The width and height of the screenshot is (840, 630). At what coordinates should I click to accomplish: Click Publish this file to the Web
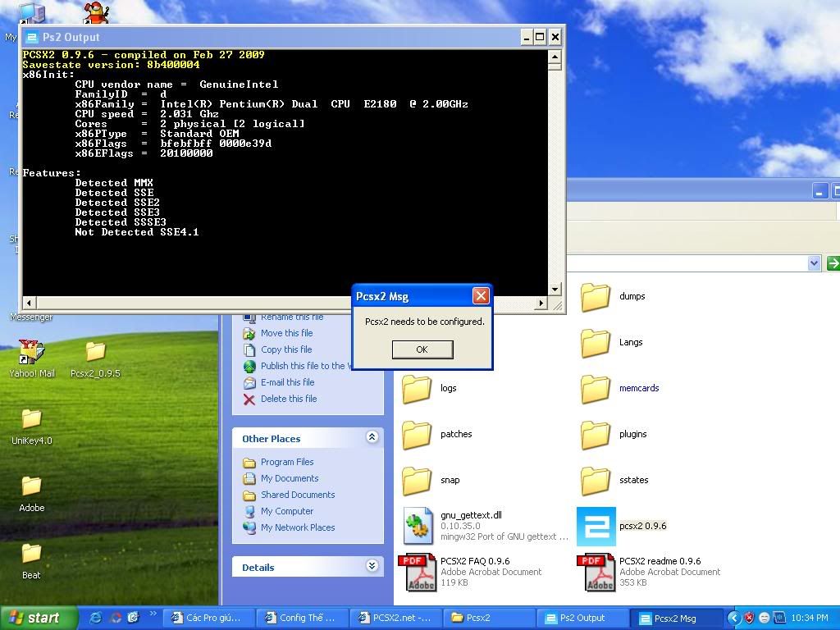tap(306, 366)
